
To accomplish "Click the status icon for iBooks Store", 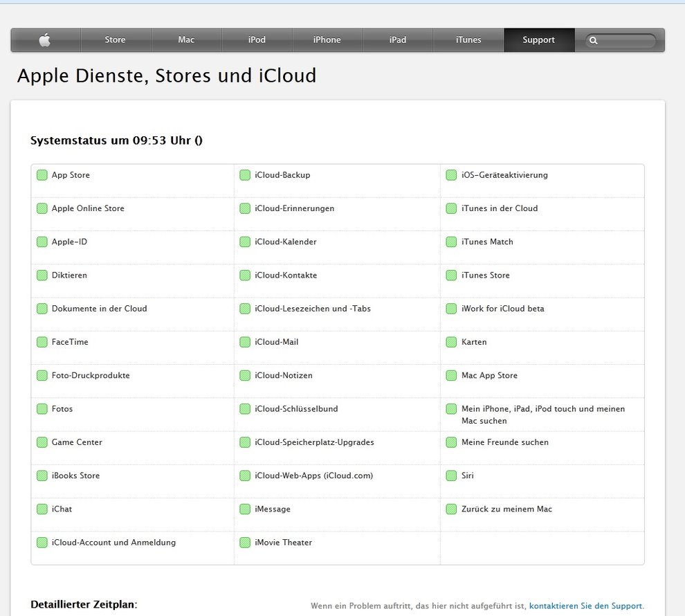I will pos(42,475).
